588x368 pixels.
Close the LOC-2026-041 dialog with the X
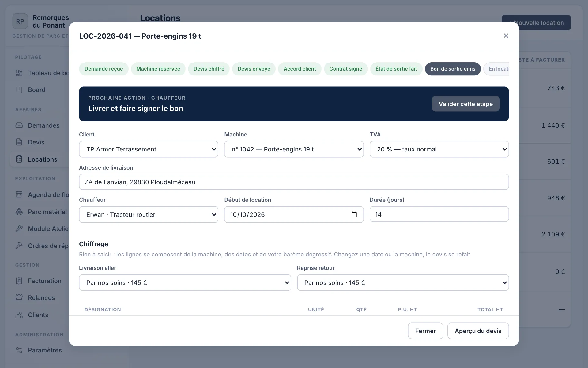click(x=506, y=36)
